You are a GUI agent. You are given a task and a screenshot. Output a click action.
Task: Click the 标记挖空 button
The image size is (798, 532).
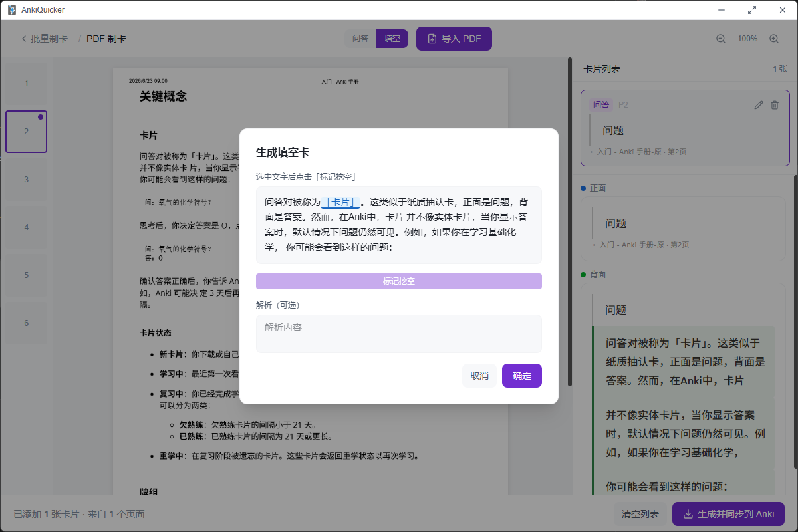(x=399, y=281)
